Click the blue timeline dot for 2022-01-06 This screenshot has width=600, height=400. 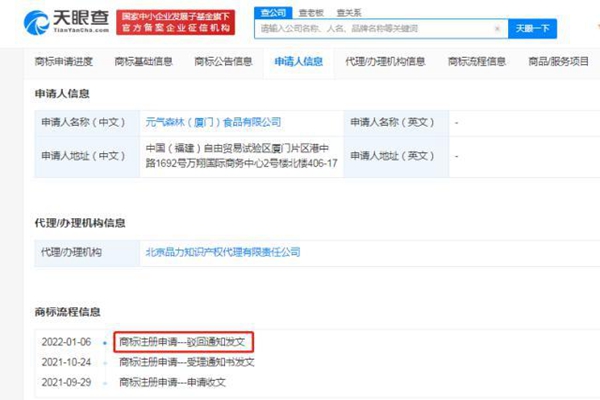click(105, 343)
